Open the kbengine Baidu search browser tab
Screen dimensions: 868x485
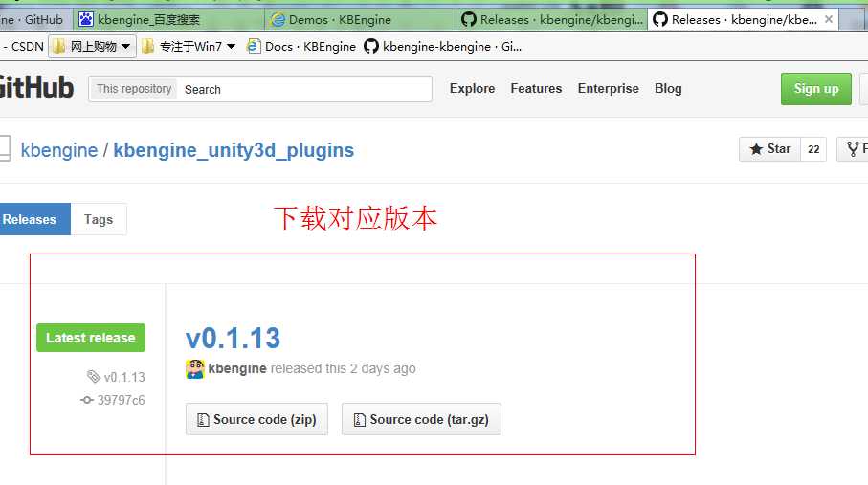pyautogui.click(x=168, y=19)
